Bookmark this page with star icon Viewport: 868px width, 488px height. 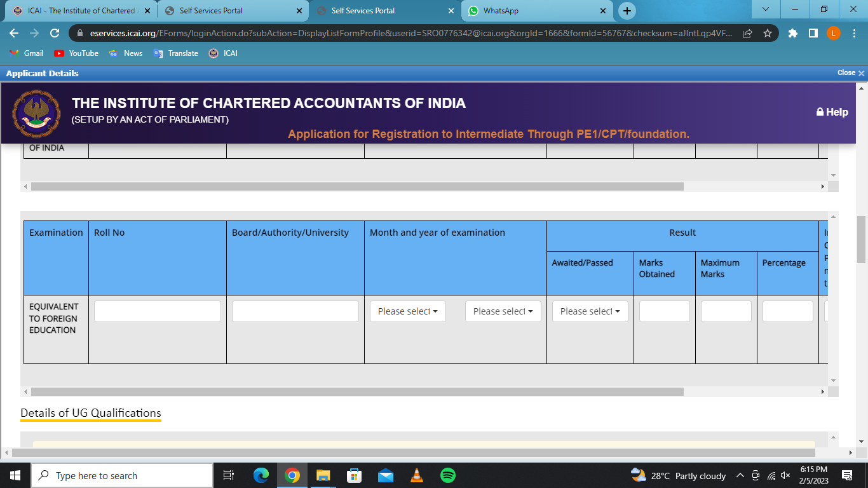767,33
